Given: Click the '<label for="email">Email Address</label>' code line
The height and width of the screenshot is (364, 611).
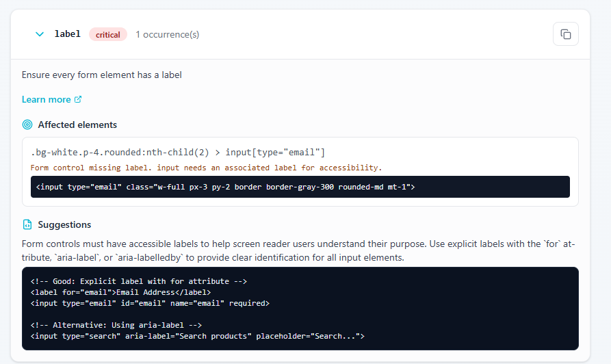Looking at the screenshot, I should [121, 292].
